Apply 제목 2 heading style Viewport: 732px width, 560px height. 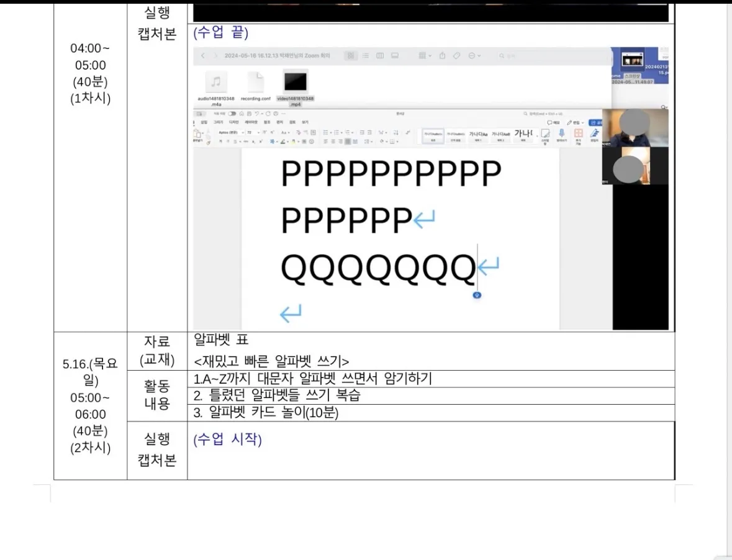click(500, 136)
